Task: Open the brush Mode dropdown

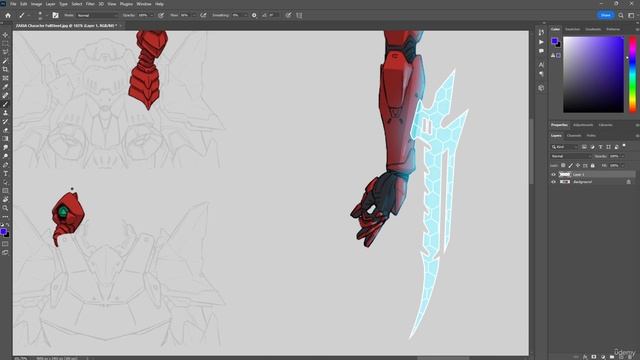Action: click(x=97, y=16)
